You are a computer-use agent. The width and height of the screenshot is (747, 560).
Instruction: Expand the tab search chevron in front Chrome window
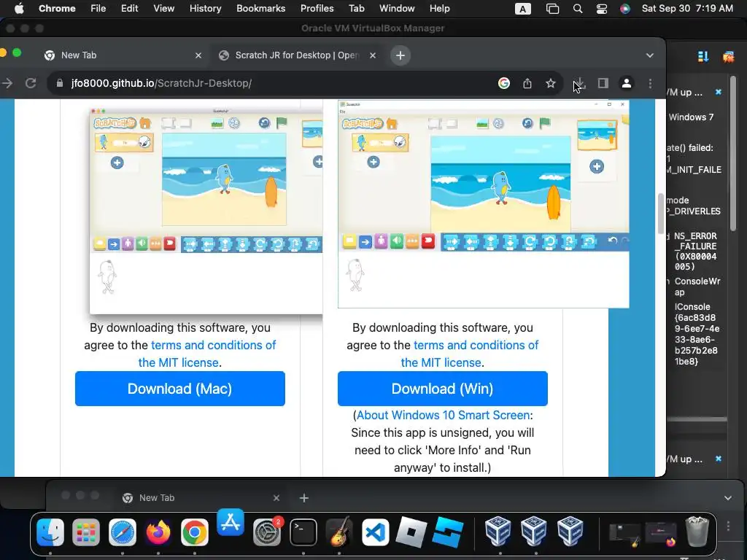[650, 55]
